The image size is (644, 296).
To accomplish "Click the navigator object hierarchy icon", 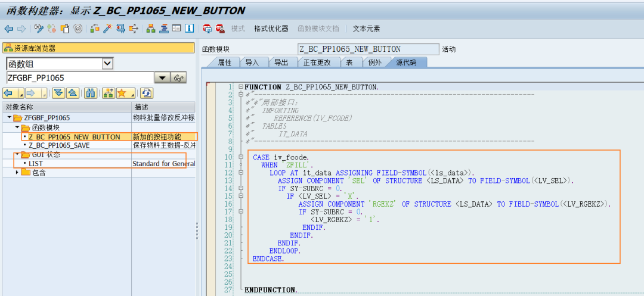I will tap(109, 93).
